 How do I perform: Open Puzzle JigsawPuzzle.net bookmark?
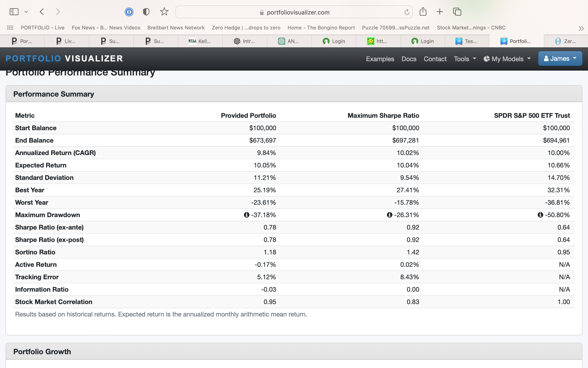(x=396, y=28)
